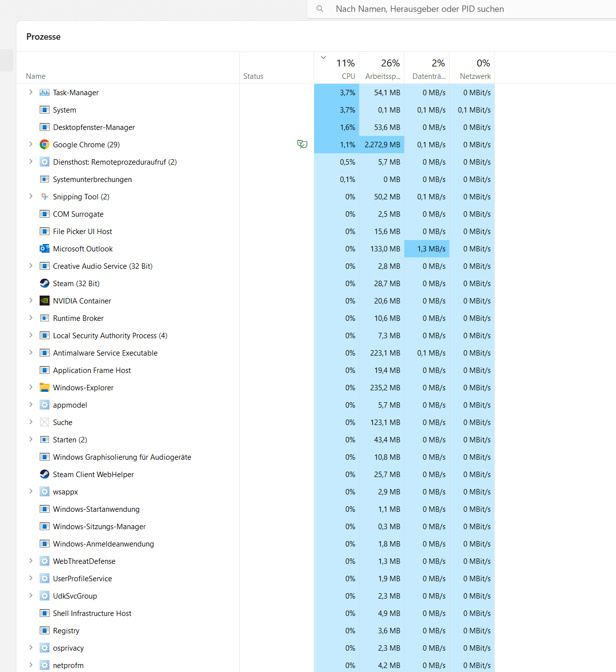Sort by Arbeitsspeicher column
The width and height of the screenshot is (616, 672).
click(x=382, y=68)
